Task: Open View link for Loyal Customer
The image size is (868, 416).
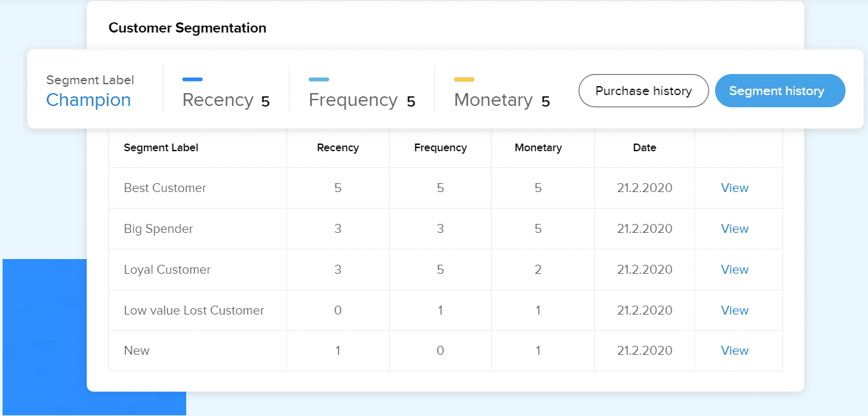Action: [x=735, y=269]
